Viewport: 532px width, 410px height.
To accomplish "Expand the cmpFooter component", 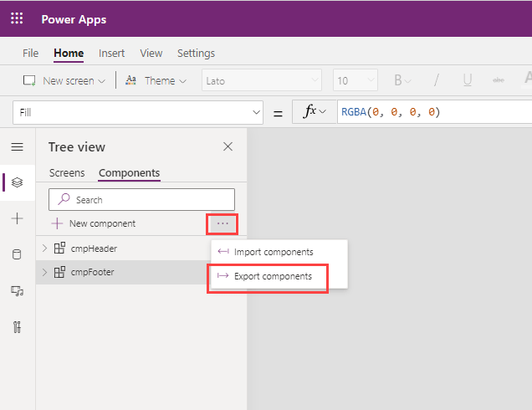I will [45, 272].
